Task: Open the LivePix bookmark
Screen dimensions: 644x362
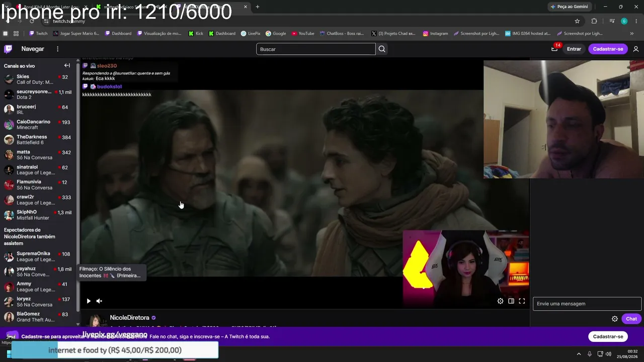Action: [251, 34]
